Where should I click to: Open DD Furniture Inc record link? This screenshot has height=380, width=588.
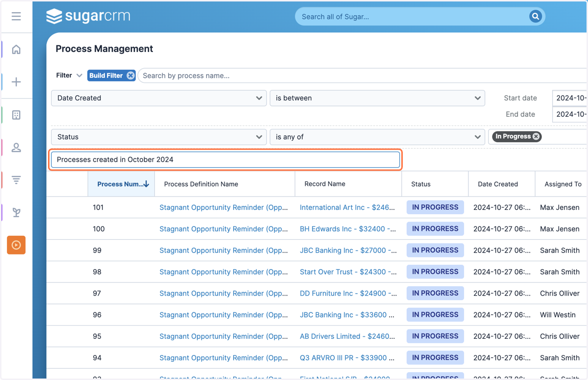coord(348,294)
